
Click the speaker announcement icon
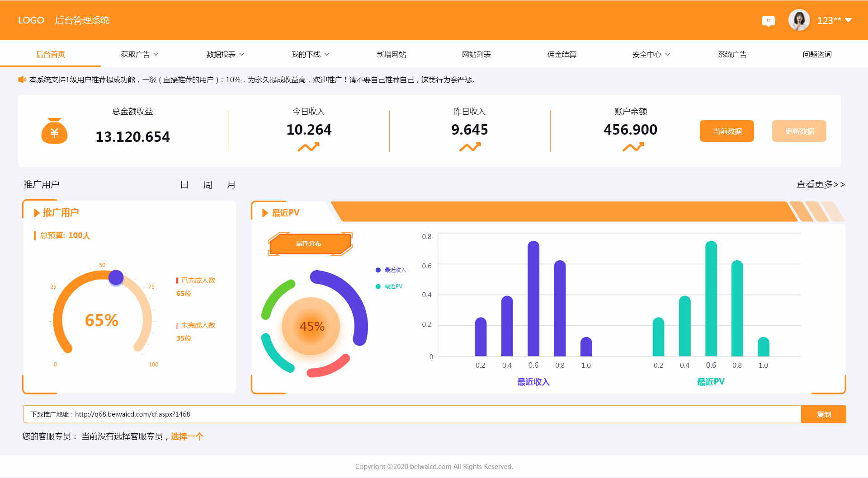[x=22, y=80]
